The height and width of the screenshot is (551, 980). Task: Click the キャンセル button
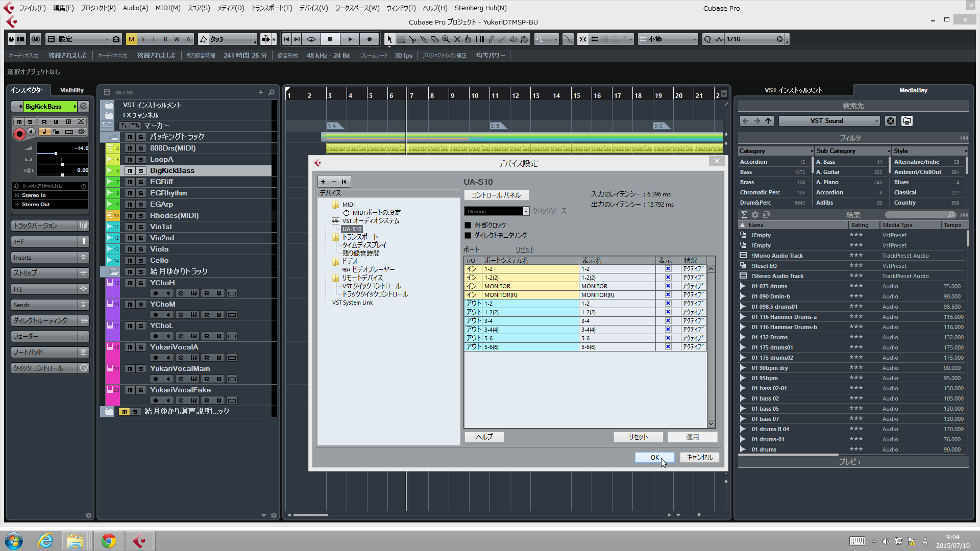[x=699, y=458]
